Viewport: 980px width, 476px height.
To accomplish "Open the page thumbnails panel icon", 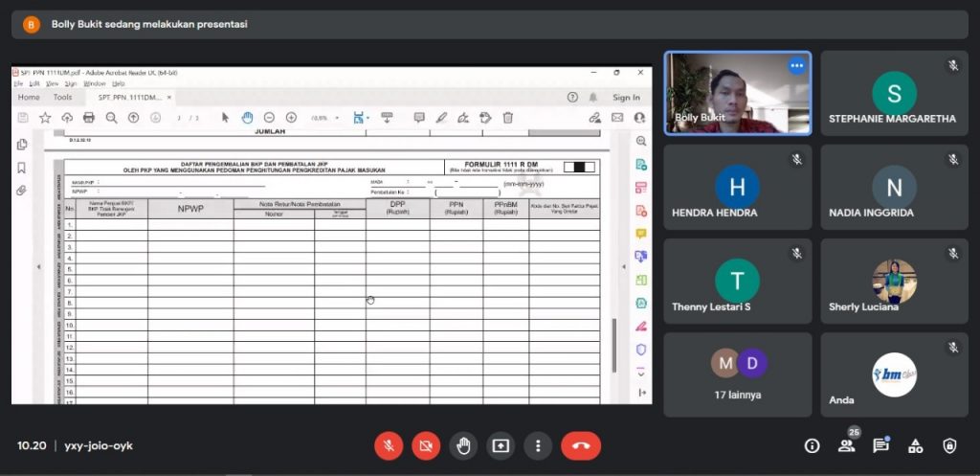I will [22, 145].
